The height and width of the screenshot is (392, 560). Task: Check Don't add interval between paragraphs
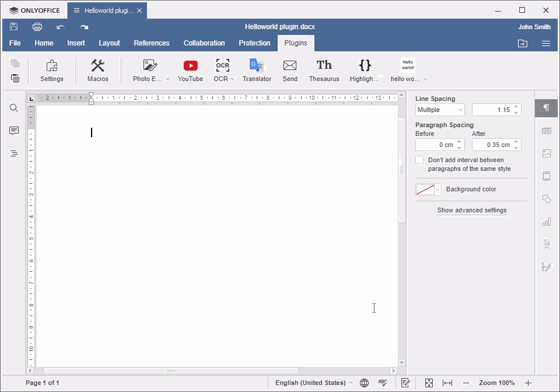[x=419, y=160]
